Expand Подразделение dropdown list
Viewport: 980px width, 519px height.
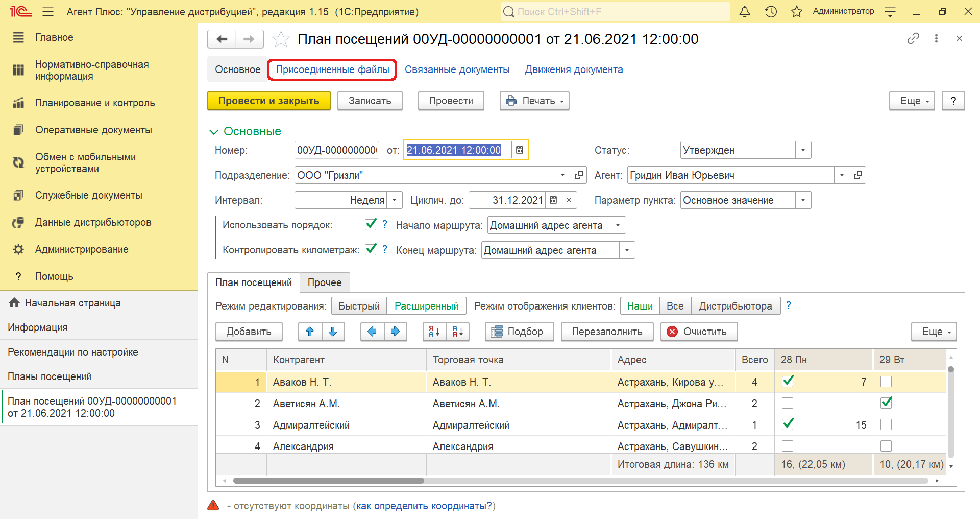click(562, 175)
